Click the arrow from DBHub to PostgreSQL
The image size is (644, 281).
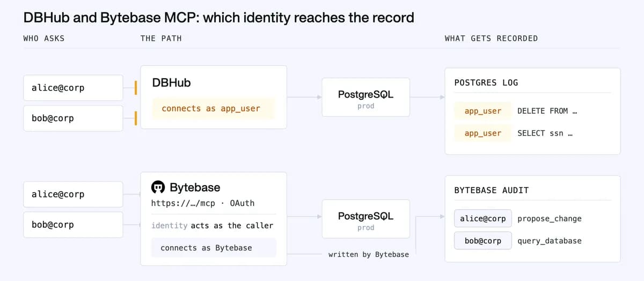click(x=304, y=98)
